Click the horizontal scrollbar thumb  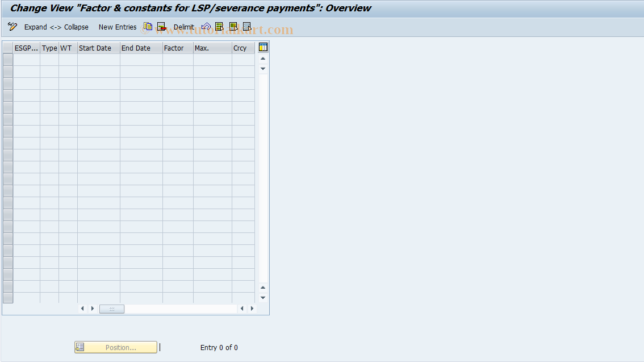coord(112,309)
